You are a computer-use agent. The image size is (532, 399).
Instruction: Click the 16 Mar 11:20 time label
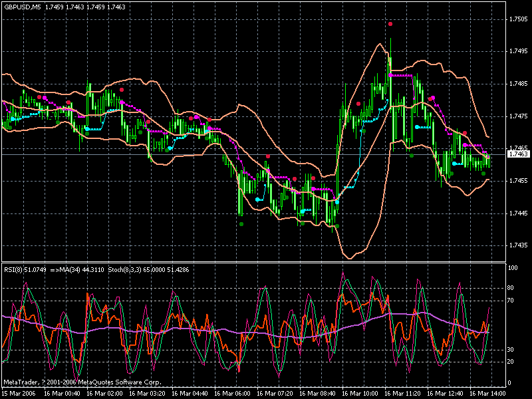click(x=403, y=394)
